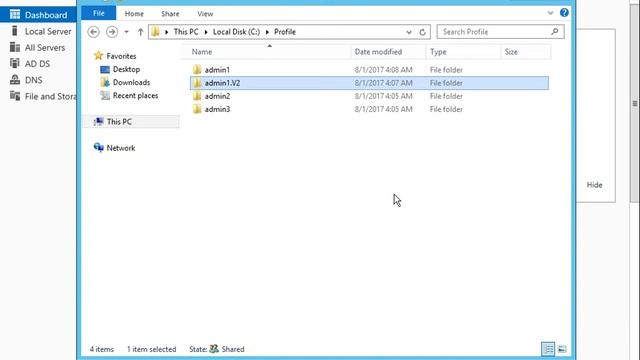Image resolution: width=640 pixels, height=360 pixels.
Task: Click the Search Profile input box
Action: click(500, 32)
